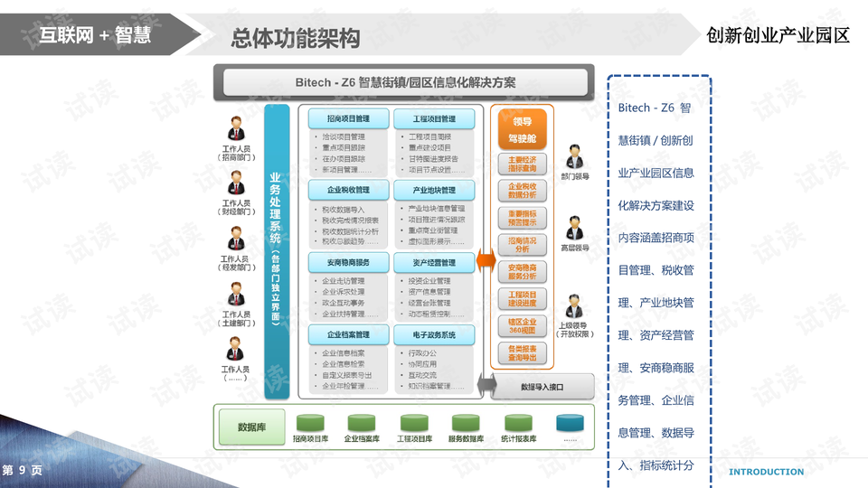Click the blue database cylinder icon
The image size is (868, 488).
[x=570, y=423]
